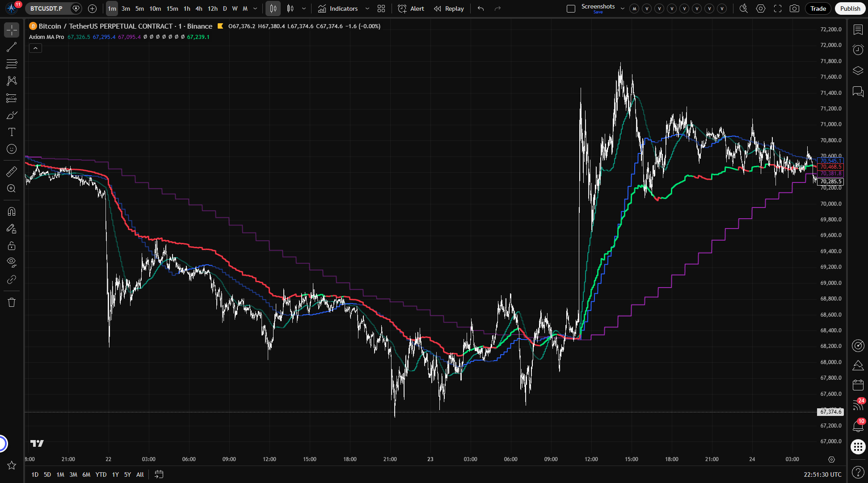Toggle lock all drawings
The width and height of the screenshot is (868, 483).
click(12, 246)
